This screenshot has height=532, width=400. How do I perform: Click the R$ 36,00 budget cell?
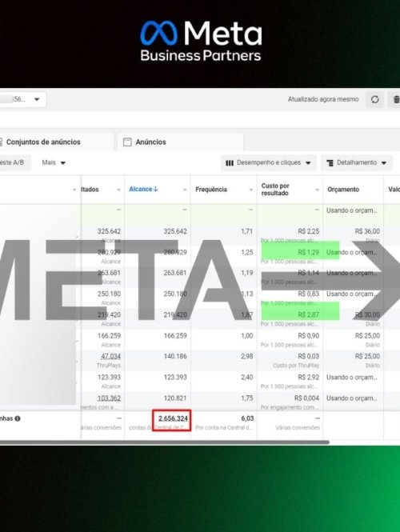367,231
